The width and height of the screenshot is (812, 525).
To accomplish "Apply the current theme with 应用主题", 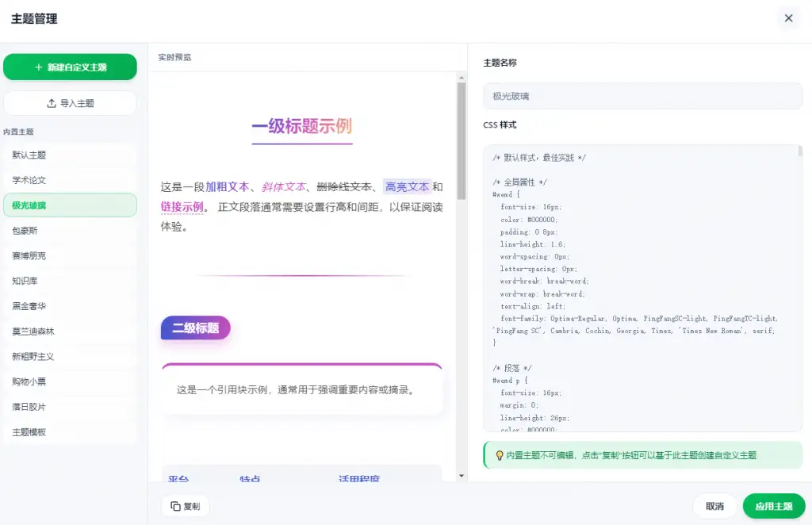I will (774, 506).
